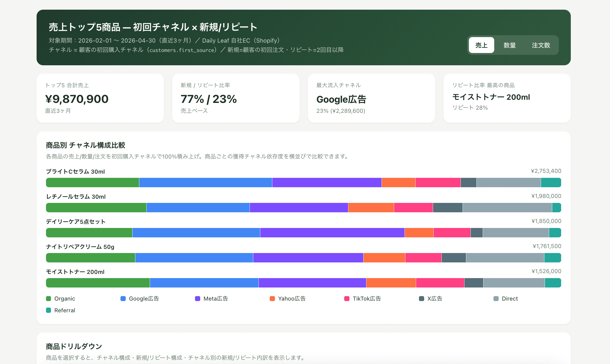Click Meta広告 segment of デイリーケア5点セット bar
Screen dimensions: 610x364
(332, 233)
